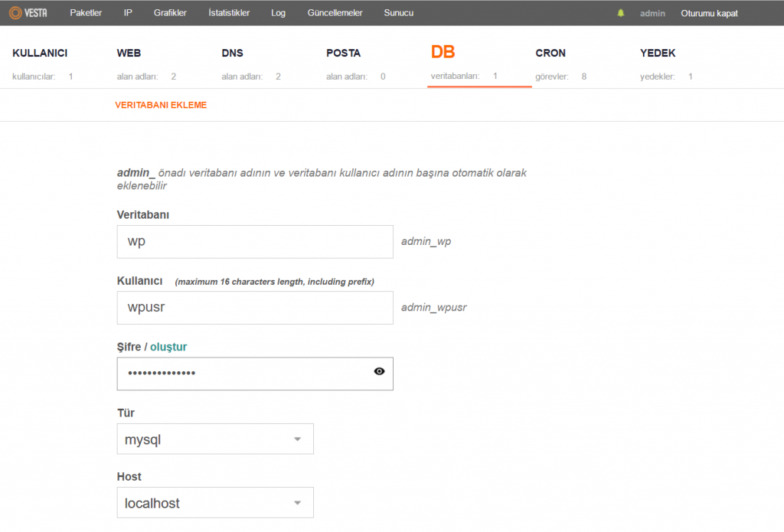
Task: Toggle password visibility with the eye icon
Action: (379, 372)
